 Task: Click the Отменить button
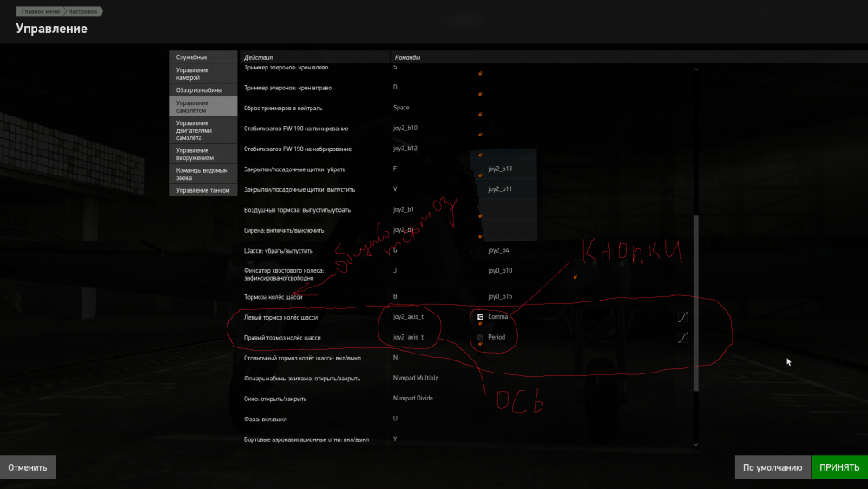28,467
